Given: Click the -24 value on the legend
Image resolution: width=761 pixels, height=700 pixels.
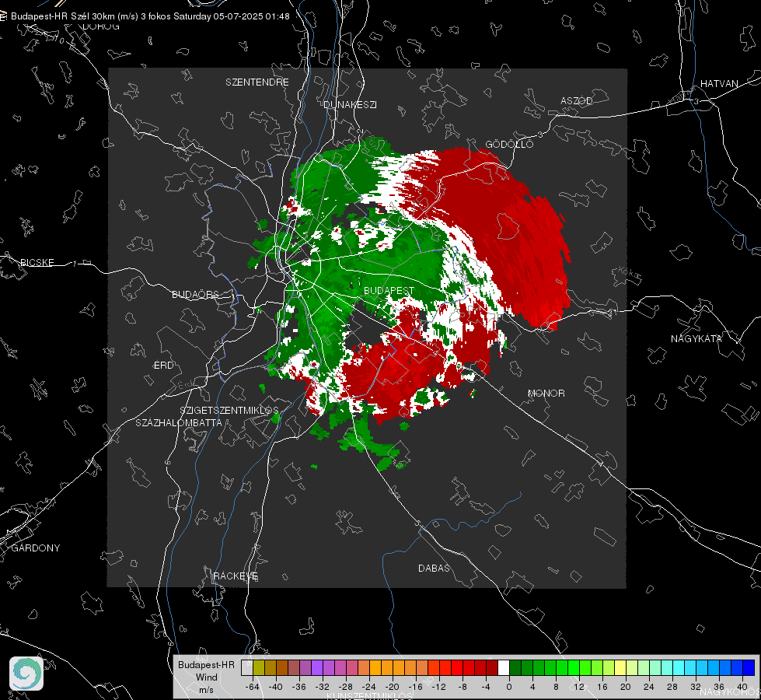Looking at the screenshot, I should [369, 687].
